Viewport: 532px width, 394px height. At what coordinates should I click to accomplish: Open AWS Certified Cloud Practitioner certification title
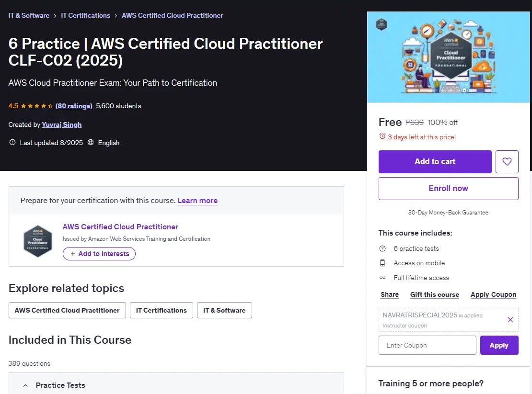[x=120, y=226]
